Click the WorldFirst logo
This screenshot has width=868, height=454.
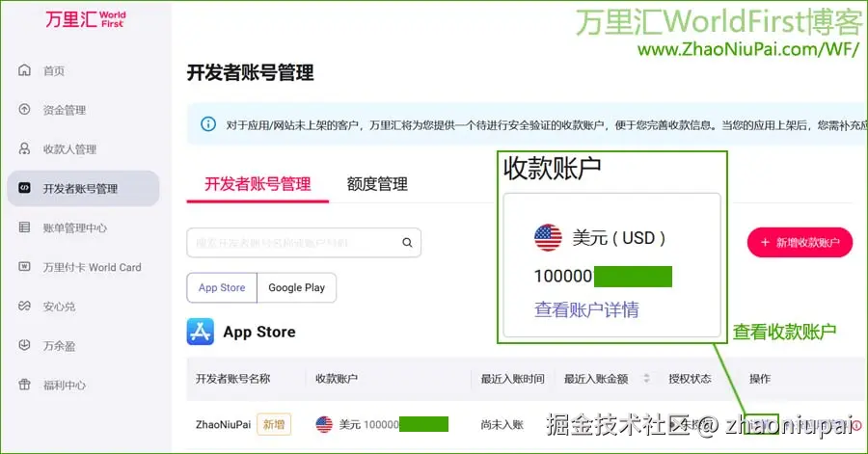tap(85, 19)
